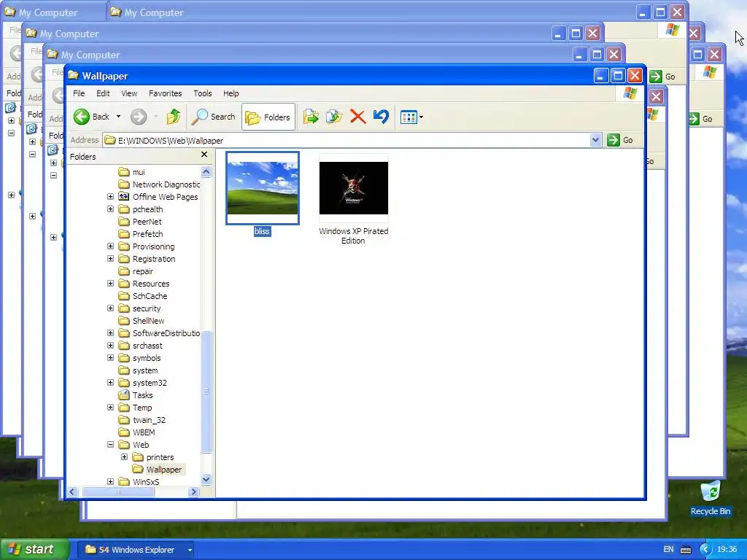Expand the security folder node

tap(111, 308)
